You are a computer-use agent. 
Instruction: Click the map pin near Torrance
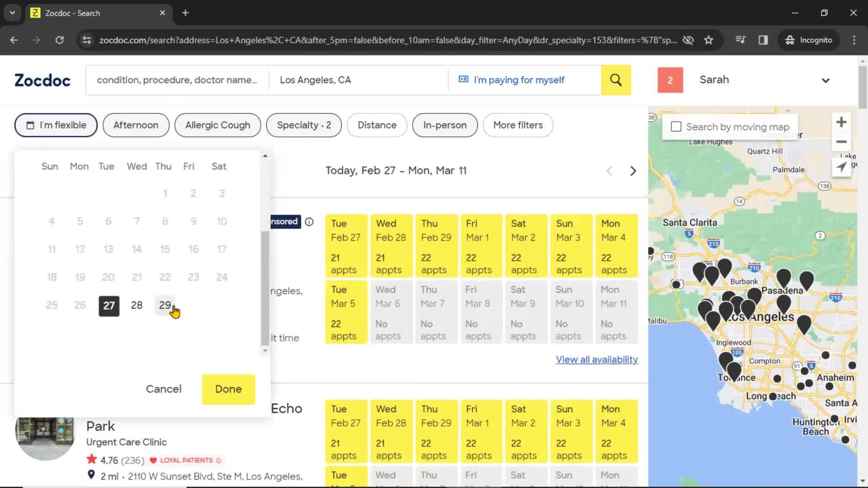click(734, 371)
